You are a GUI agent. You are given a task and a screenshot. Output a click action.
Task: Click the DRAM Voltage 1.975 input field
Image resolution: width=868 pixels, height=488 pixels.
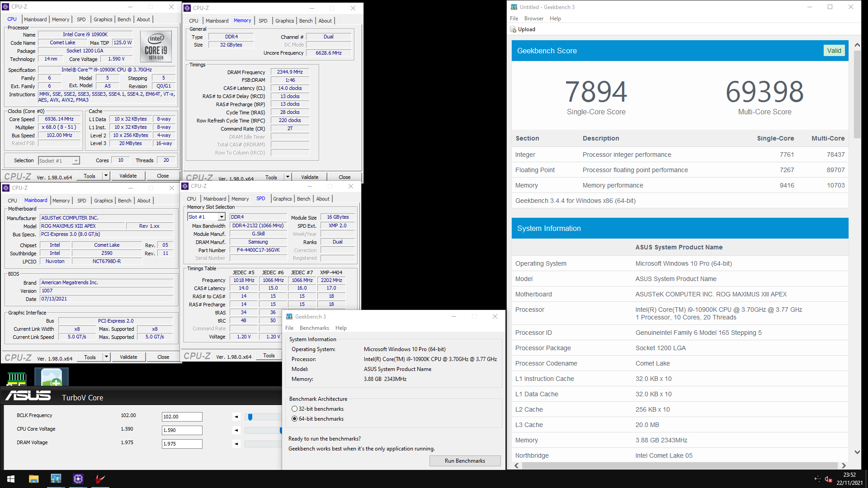tap(182, 444)
